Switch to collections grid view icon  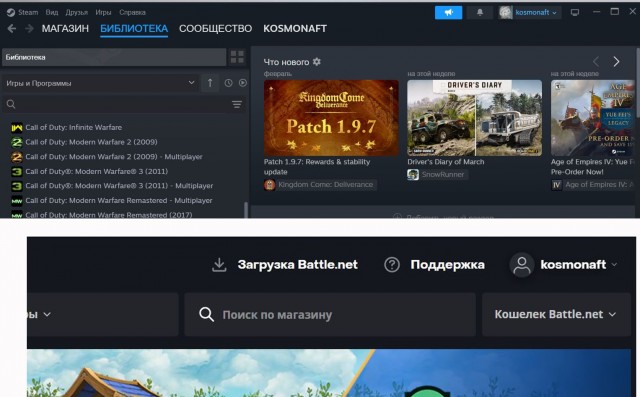(237, 57)
